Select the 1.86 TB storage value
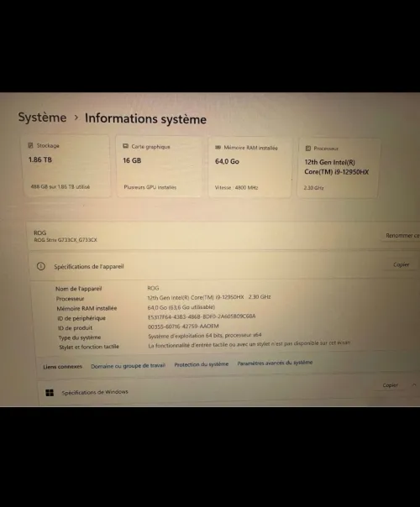Image resolution: width=420 pixels, height=507 pixels. point(40,159)
